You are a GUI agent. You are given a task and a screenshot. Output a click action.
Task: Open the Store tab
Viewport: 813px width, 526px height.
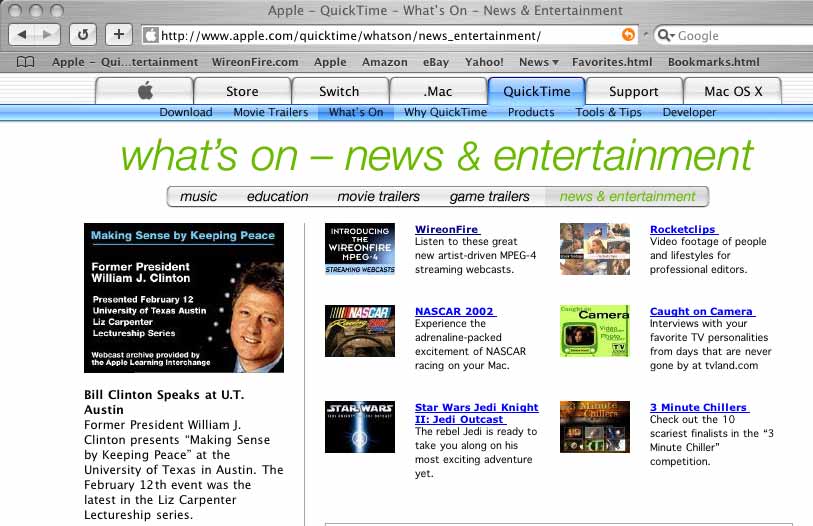coord(242,91)
